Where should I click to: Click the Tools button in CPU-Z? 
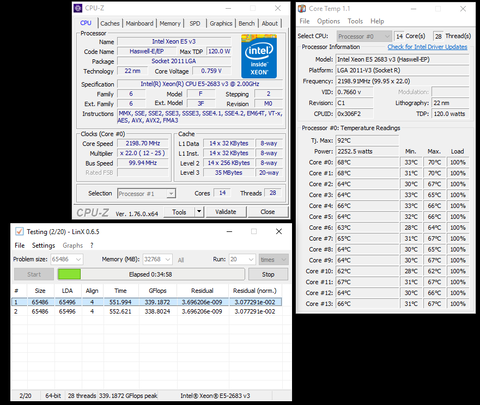click(179, 212)
